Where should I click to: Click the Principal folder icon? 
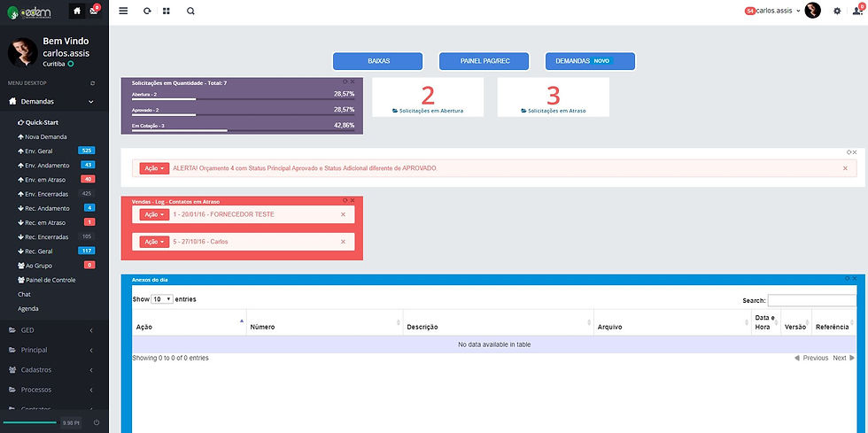coord(12,350)
